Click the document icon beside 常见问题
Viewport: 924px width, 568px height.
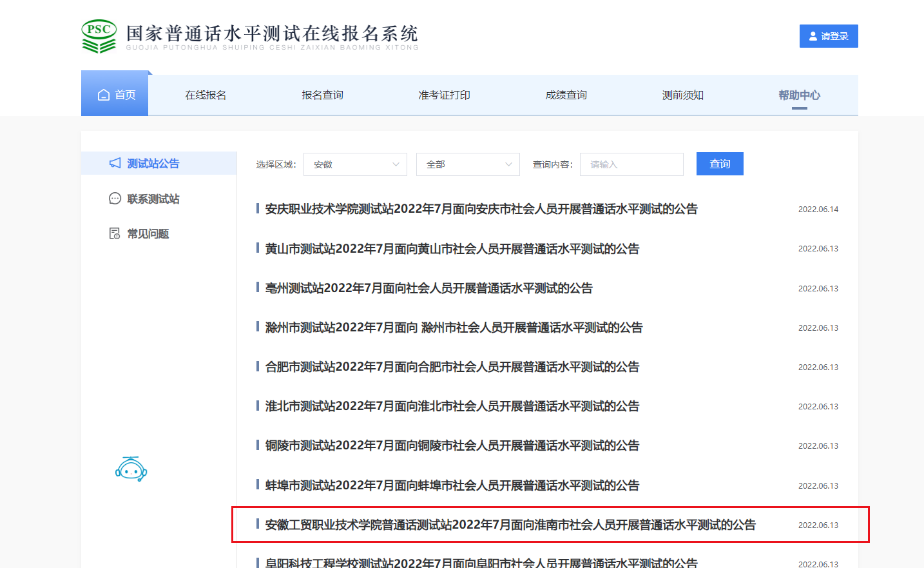click(x=115, y=233)
